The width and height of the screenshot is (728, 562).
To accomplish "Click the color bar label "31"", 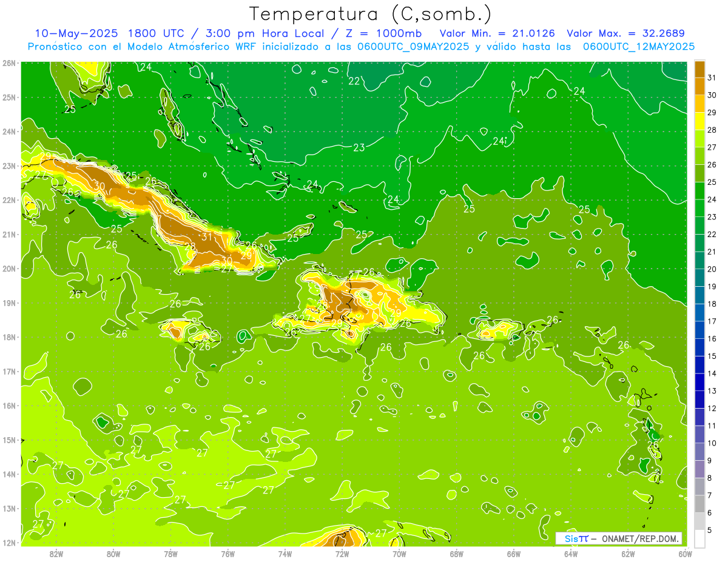I will pos(712,78).
